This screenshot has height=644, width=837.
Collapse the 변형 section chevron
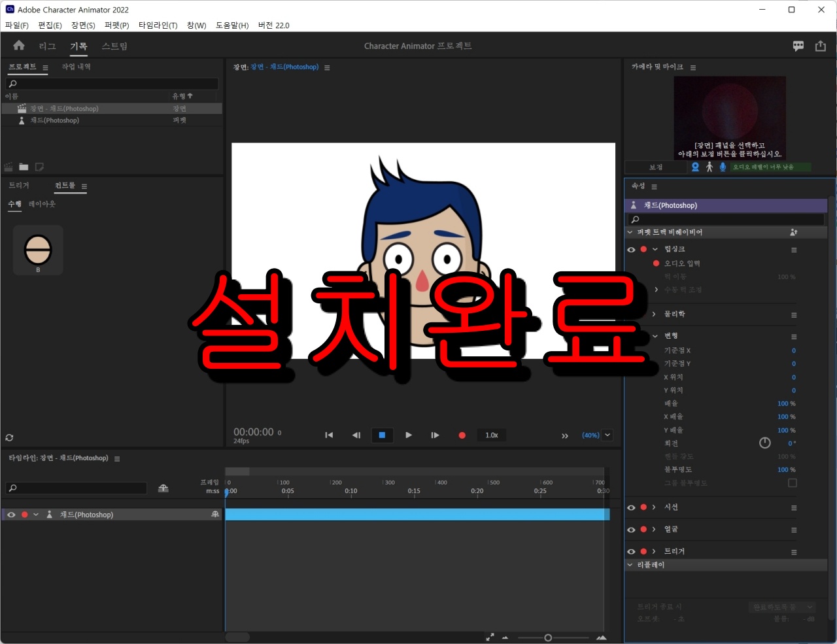pos(655,335)
